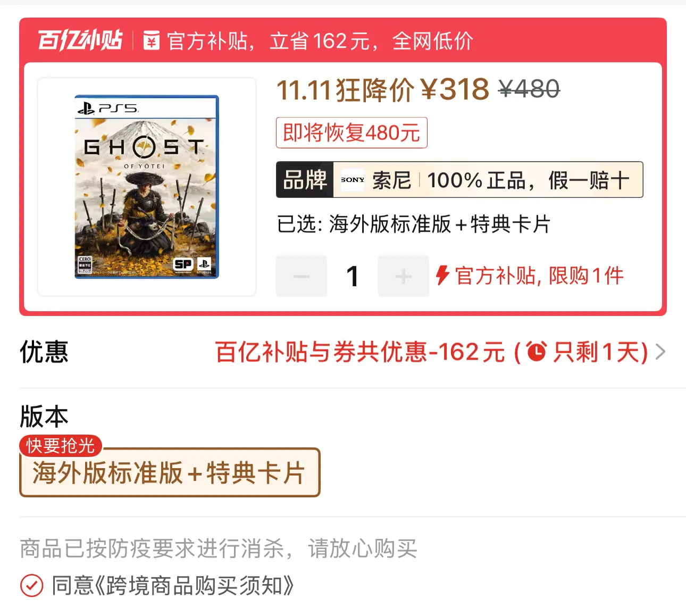Click the 快要抢光 badge
Viewport: 686px width, 616px height.
[x=61, y=445]
